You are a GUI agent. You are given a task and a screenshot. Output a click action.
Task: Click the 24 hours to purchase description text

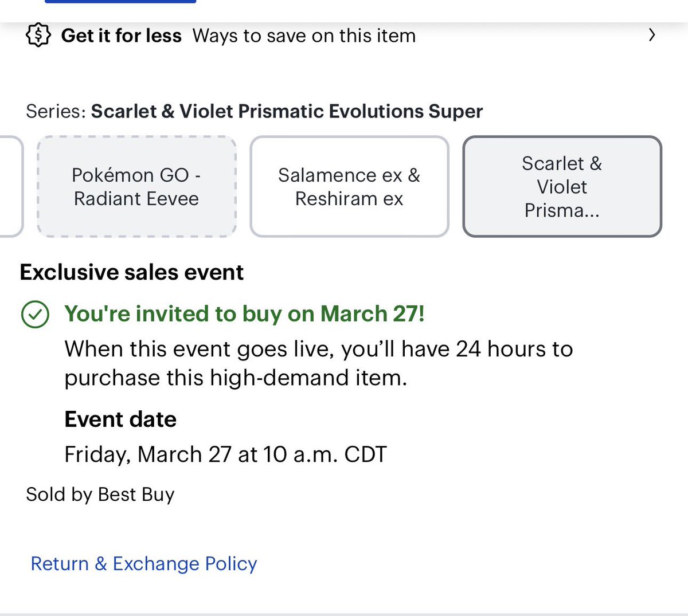[318, 363]
